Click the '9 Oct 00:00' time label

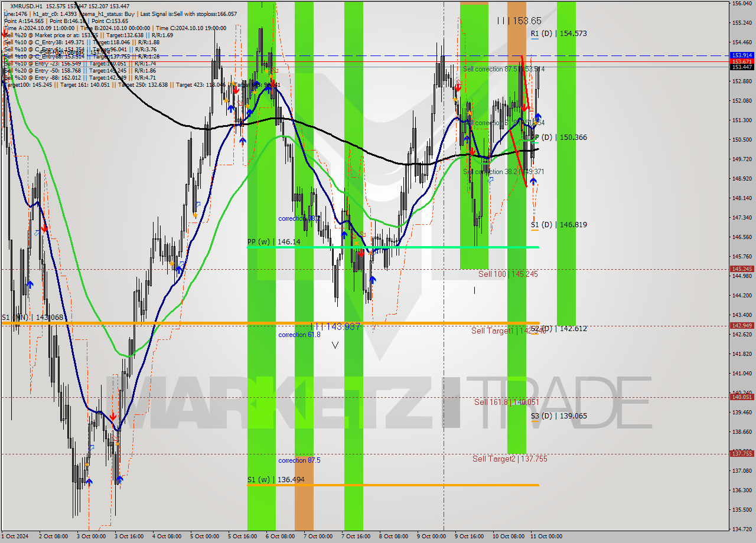click(431, 537)
